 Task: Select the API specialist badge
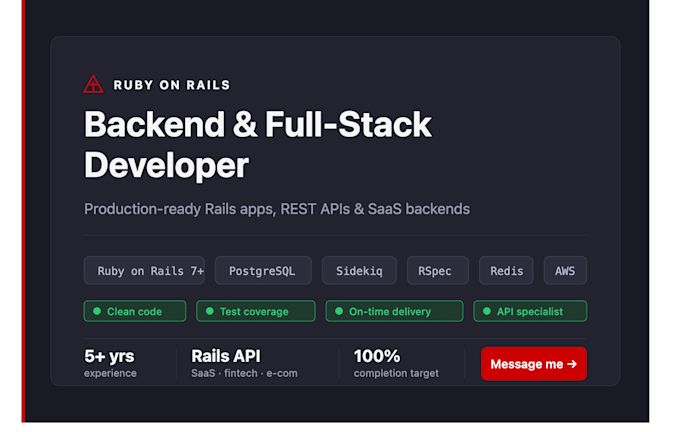point(530,311)
